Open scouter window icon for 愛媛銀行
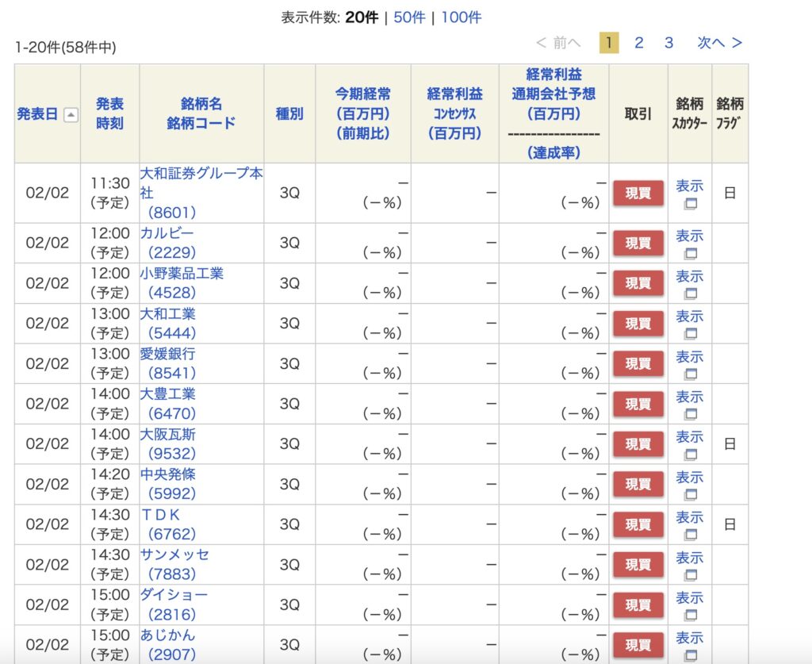The image size is (812, 664). [x=690, y=374]
